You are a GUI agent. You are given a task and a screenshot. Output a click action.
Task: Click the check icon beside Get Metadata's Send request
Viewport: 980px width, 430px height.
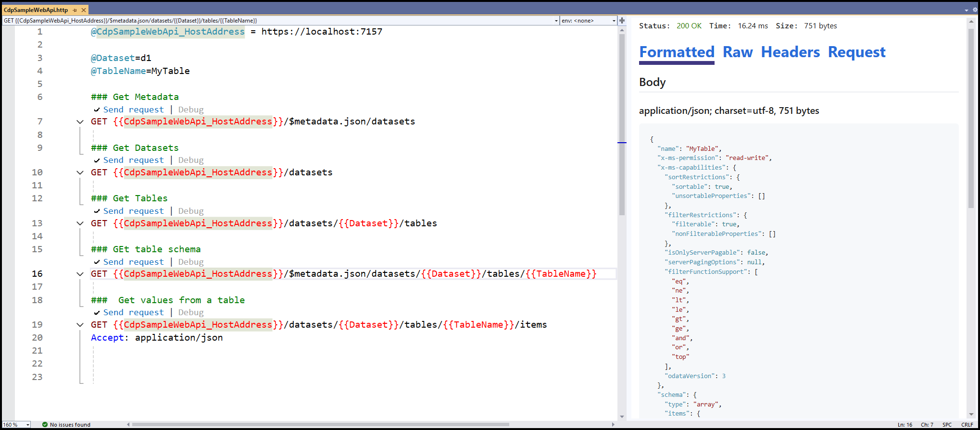[x=97, y=110]
